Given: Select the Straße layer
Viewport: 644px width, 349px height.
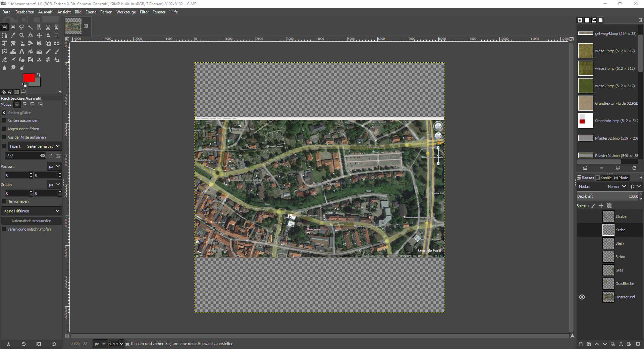Looking at the screenshot, I should click(621, 216).
